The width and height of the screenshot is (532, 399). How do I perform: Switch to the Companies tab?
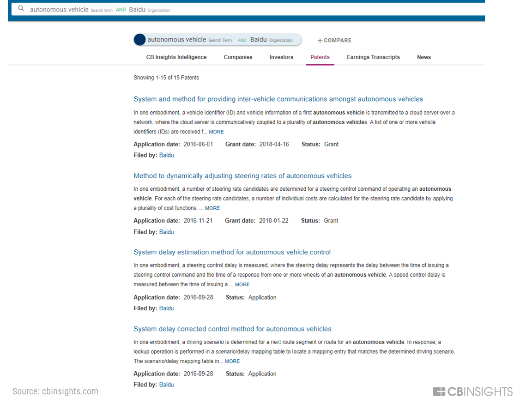pyautogui.click(x=238, y=57)
